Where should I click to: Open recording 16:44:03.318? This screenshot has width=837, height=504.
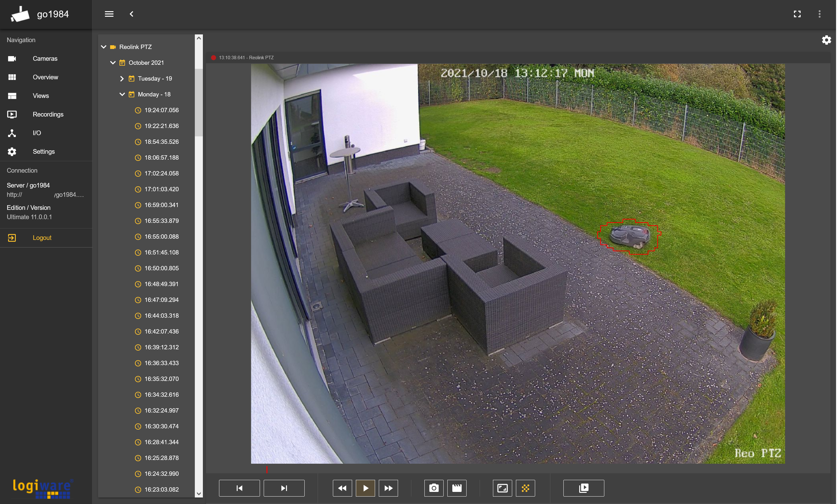tap(161, 316)
